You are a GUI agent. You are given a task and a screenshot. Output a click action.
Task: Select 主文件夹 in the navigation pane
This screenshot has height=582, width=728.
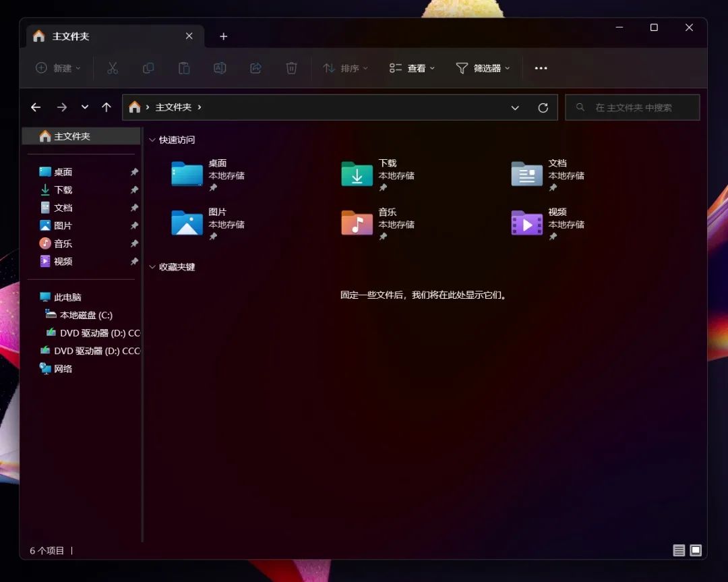click(82, 136)
